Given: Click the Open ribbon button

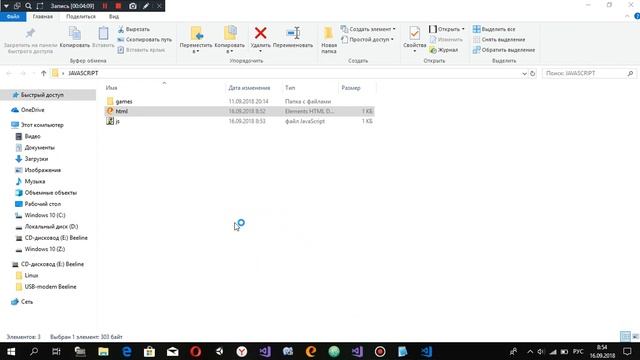Looking at the screenshot, I should (x=447, y=29).
